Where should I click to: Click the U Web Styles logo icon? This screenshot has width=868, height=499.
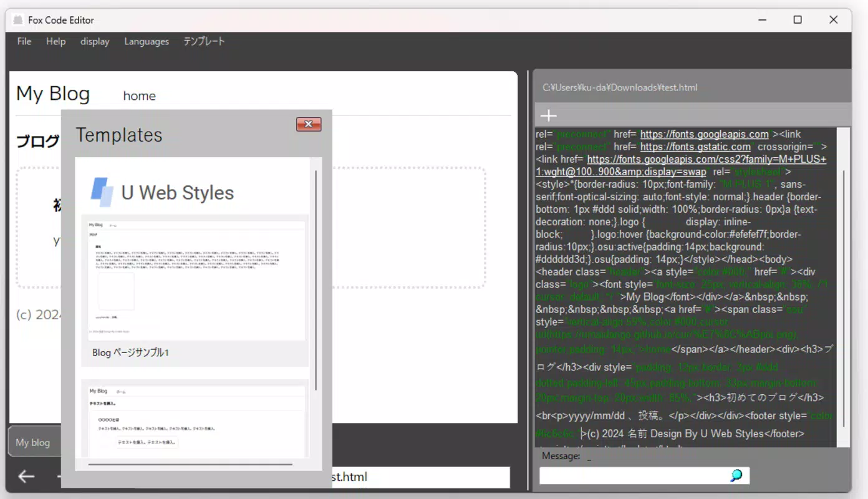tap(102, 192)
